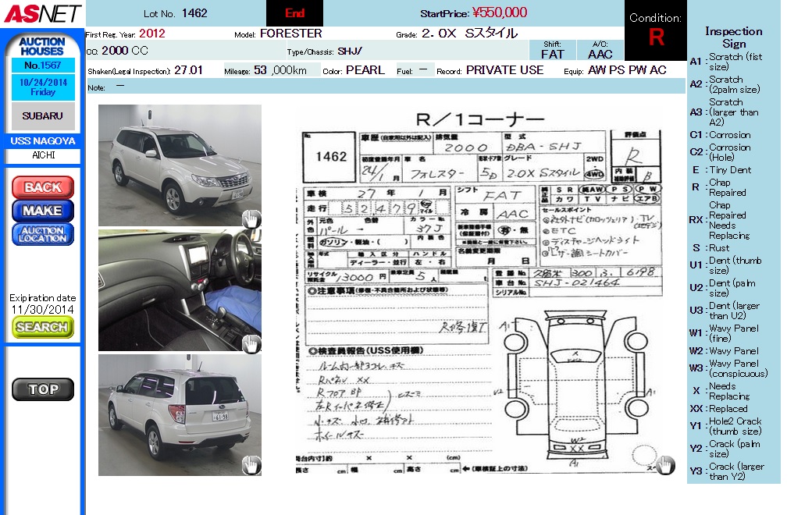
Task: Click hand icon on rear view photo
Action: click(251, 466)
